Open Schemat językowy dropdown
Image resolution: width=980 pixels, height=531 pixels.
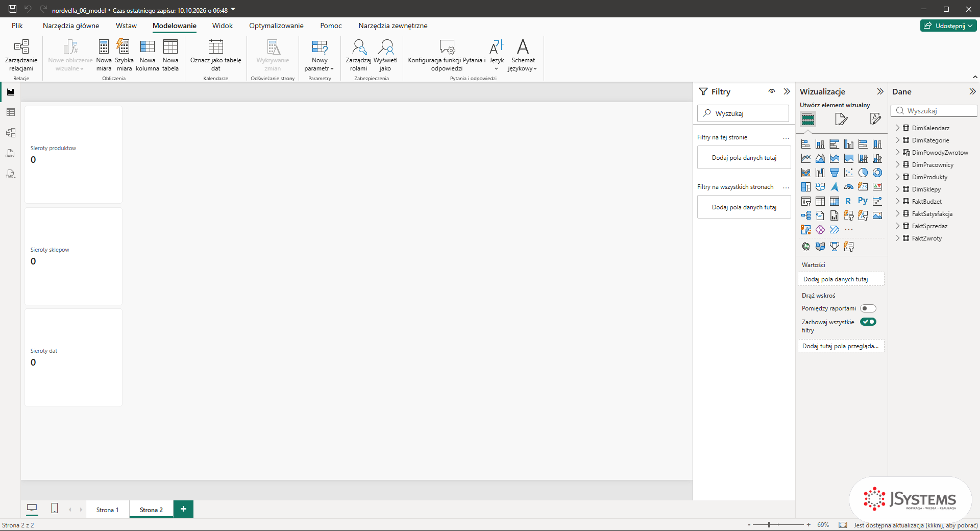523,55
